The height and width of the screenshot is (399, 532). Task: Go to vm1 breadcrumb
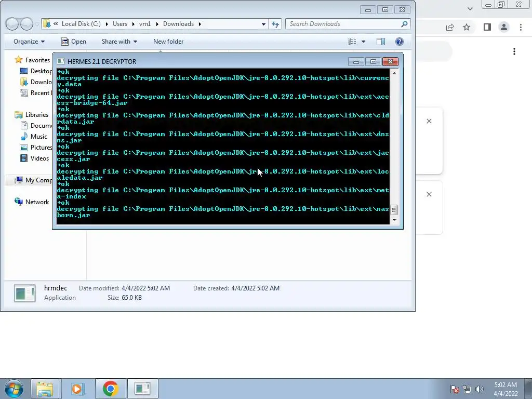tap(145, 24)
